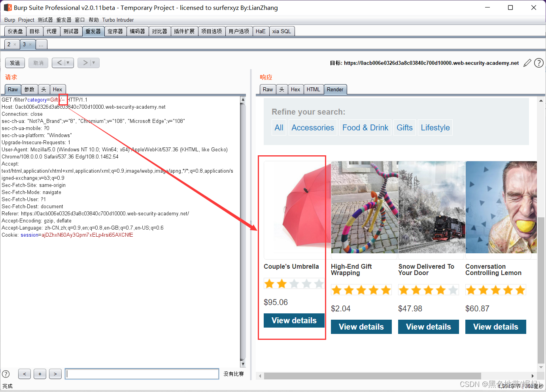Click the response pane scrollbar up arrow
Viewport: 546px width, 392px height.
click(x=541, y=101)
